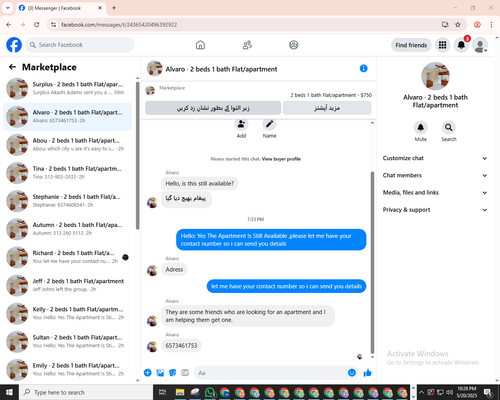Open Sultan conversation in list
The image size is (500, 400).
click(68, 341)
